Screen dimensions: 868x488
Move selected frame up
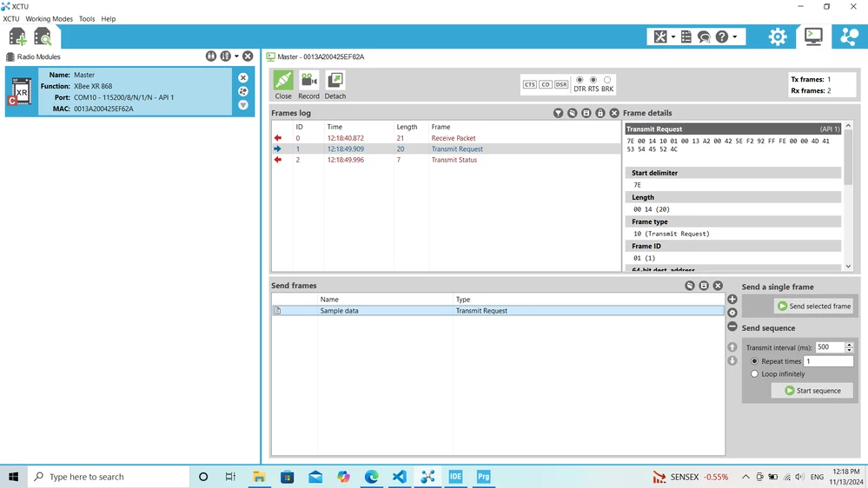click(732, 347)
